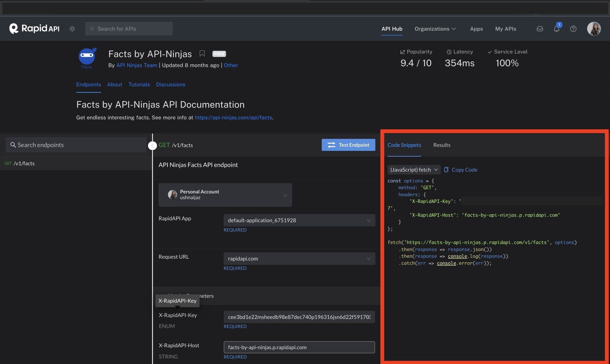Click the mail envelope icon
This screenshot has height=364, width=610.
point(540,28)
